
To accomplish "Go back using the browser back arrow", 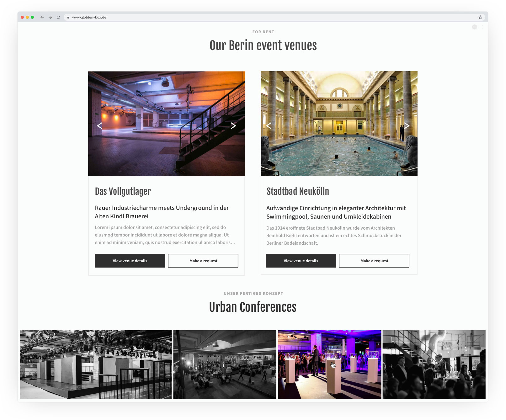I will click(42, 17).
